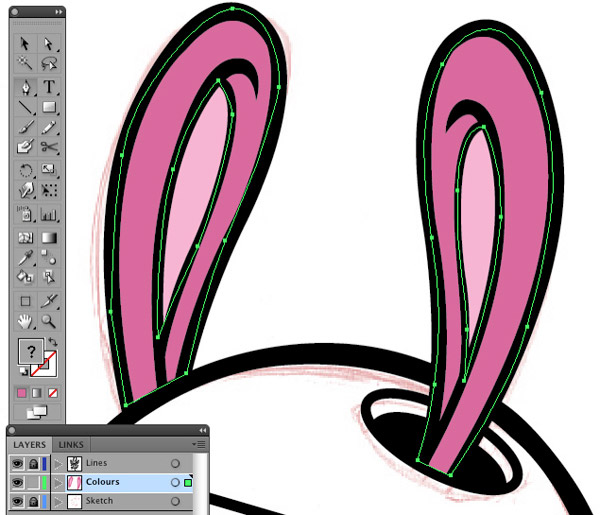The image size is (600, 515).
Task: Select the Eyedropper tool
Action: [26, 258]
